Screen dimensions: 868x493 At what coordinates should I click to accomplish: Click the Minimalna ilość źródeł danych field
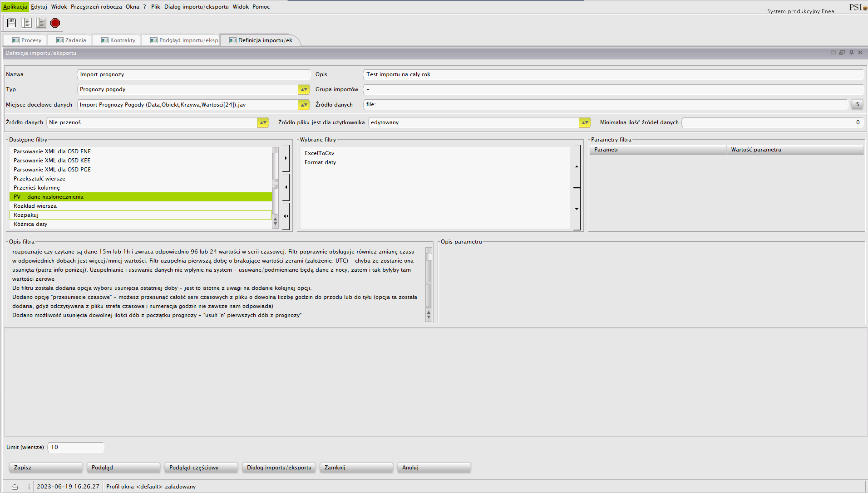(x=773, y=122)
